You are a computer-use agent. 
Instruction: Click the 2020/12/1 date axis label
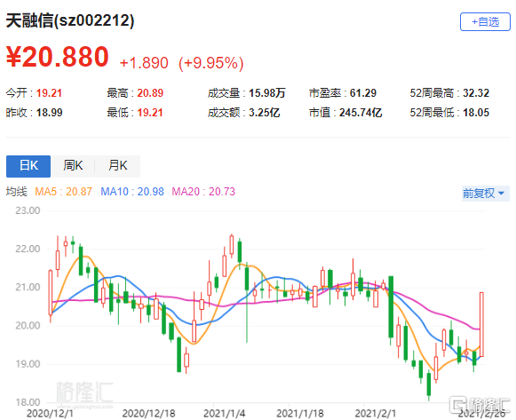pyautogui.click(x=50, y=414)
